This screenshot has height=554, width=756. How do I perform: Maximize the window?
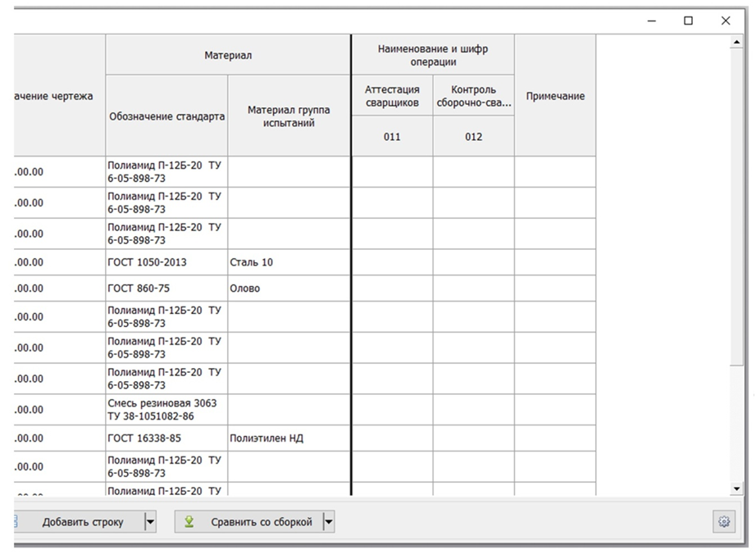click(x=689, y=20)
